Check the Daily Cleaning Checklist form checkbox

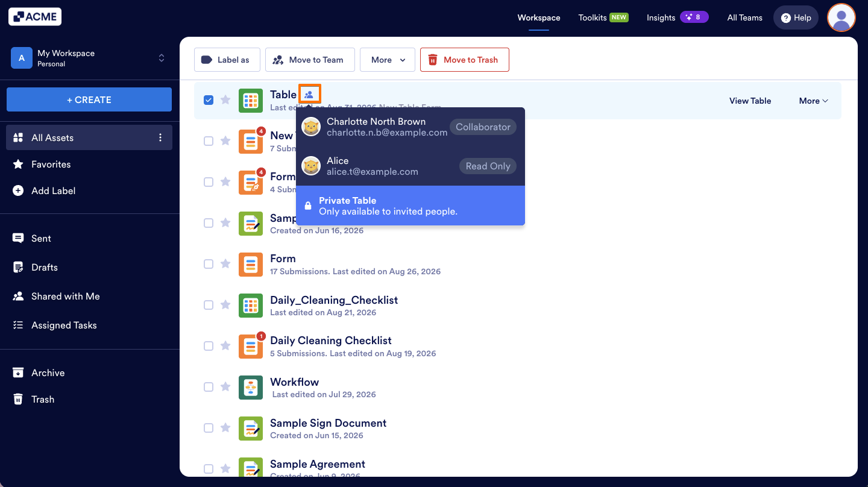pyautogui.click(x=209, y=346)
